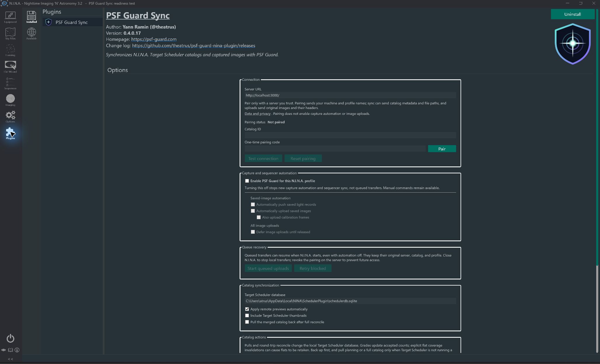Open the Sky Atlas section
The width and height of the screenshot is (600, 364).
(x=10, y=34)
